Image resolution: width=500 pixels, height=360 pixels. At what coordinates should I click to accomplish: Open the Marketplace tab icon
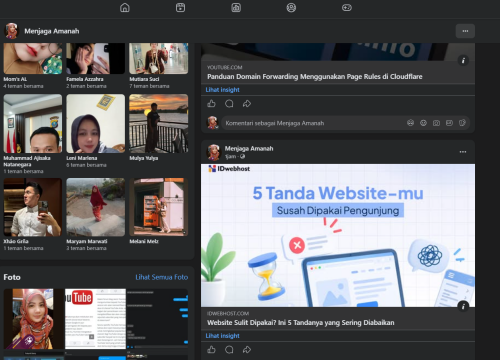click(236, 7)
